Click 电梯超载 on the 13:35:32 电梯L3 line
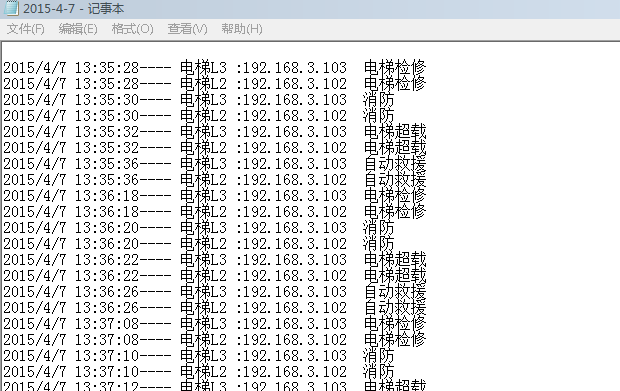 [395, 131]
